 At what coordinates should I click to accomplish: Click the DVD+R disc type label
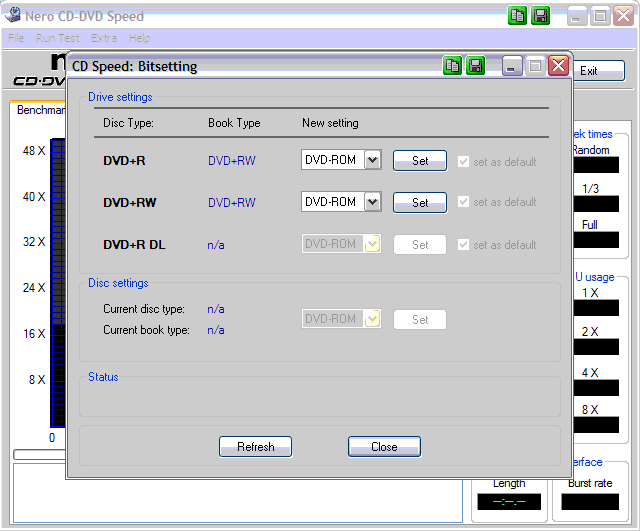click(x=124, y=161)
